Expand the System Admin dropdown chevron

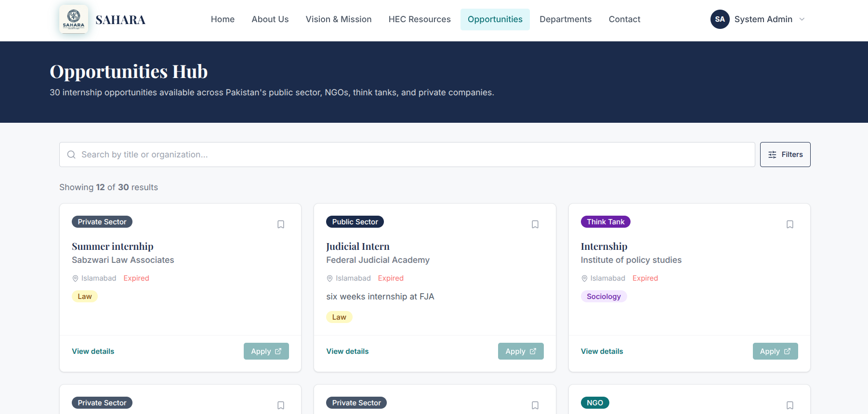click(802, 19)
